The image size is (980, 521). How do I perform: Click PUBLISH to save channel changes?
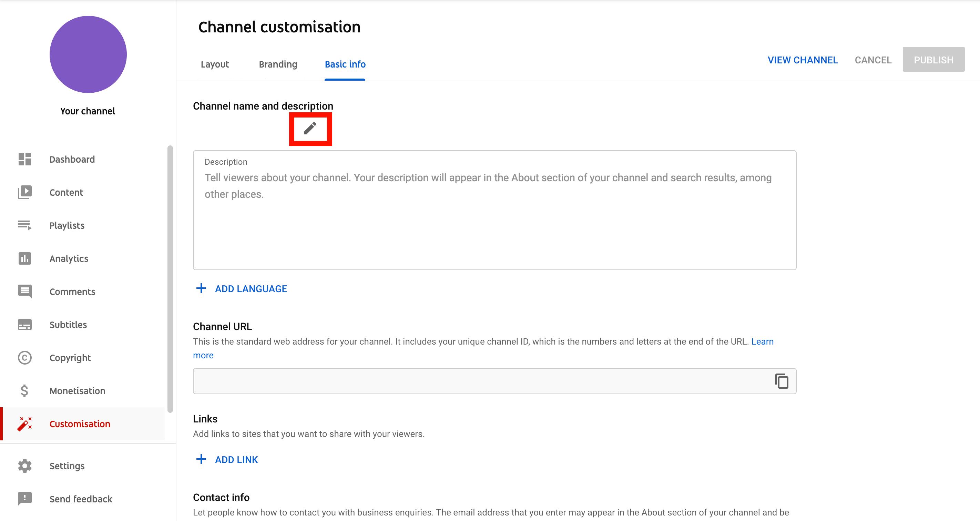point(934,59)
